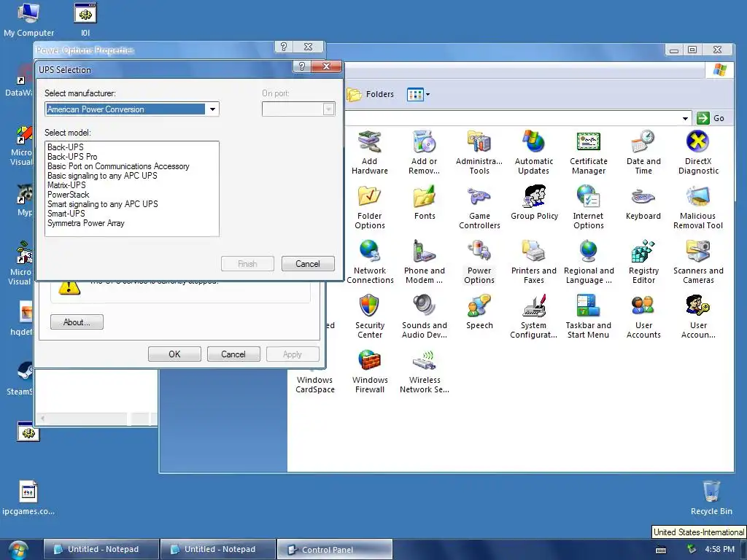Open Game Controllers icon
Image resolution: width=747 pixels, height=560 pixels.
coord(479,207)
